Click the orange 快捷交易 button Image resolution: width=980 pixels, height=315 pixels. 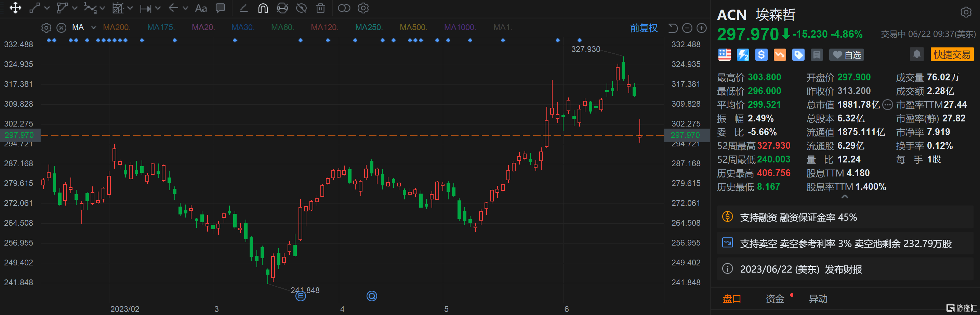point(952,54)
